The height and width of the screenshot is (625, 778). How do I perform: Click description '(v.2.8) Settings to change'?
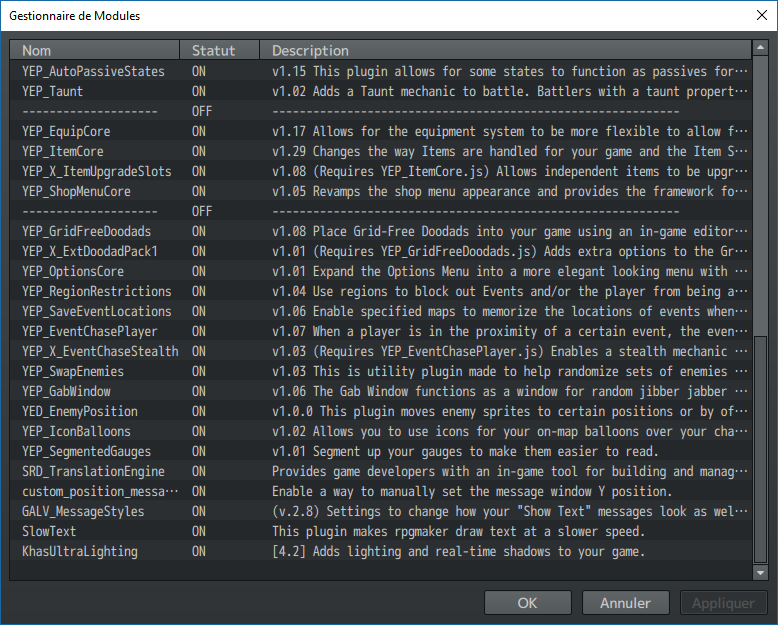point(510,511)
